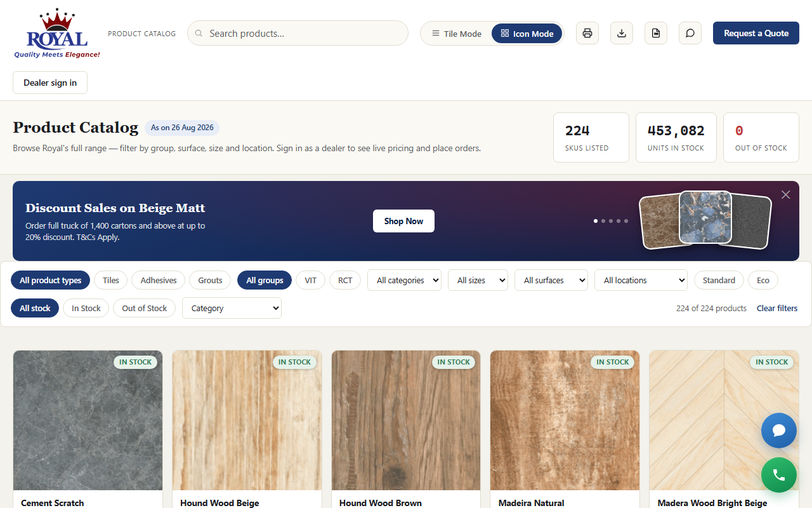This screenshot has width=812, height=508.
Task: Go to first banner slide dot
Action: coord(596,221)
